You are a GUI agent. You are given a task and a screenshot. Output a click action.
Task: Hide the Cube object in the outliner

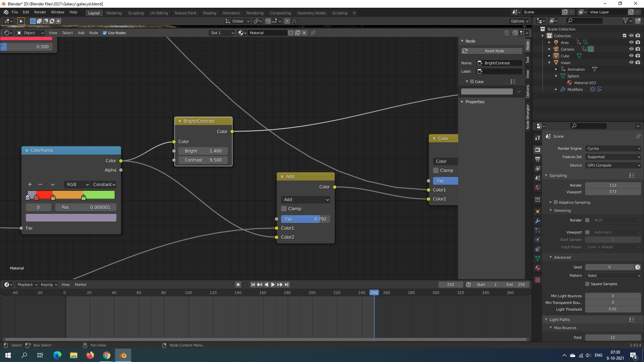click(631, 56)
